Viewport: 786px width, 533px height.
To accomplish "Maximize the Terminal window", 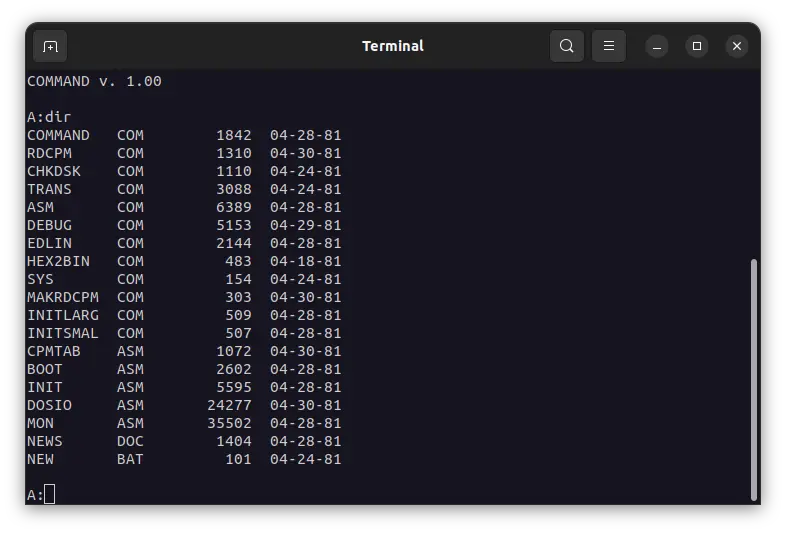I will (x=697, y=46).
